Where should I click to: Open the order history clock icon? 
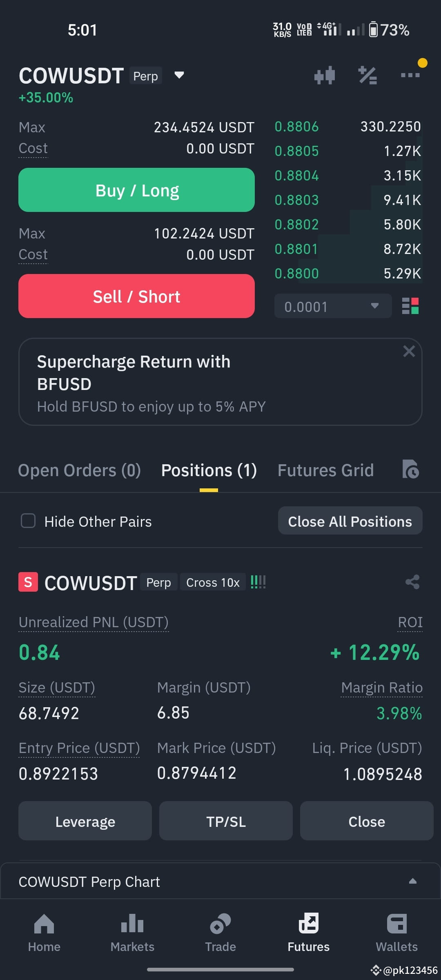[411, 469]
